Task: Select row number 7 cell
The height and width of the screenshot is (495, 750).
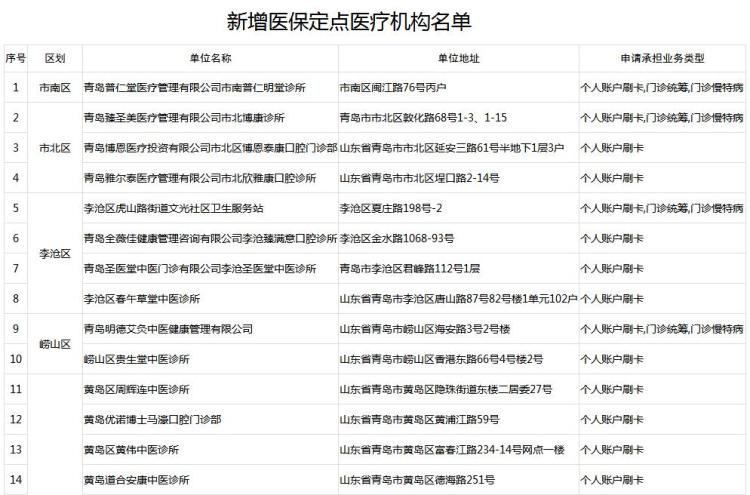Action: (16, 268)
